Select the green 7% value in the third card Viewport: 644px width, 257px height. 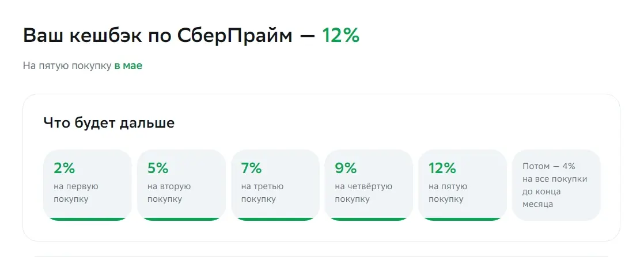click(251, 168)
